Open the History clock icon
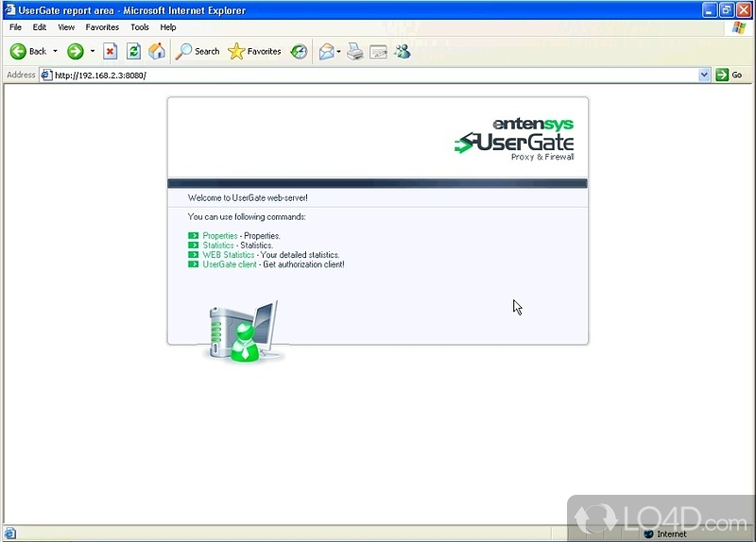The width and height of the screenshot is (756, 542). [299, 51]
